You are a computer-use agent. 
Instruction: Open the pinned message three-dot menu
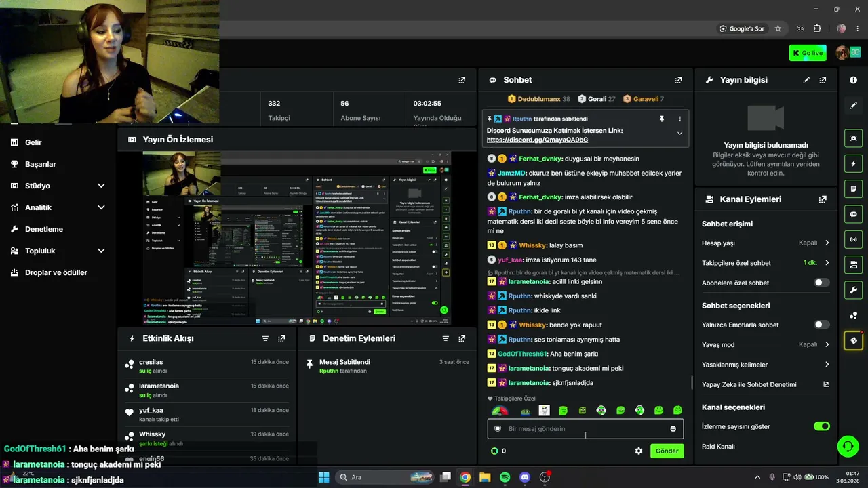(679, 119)
